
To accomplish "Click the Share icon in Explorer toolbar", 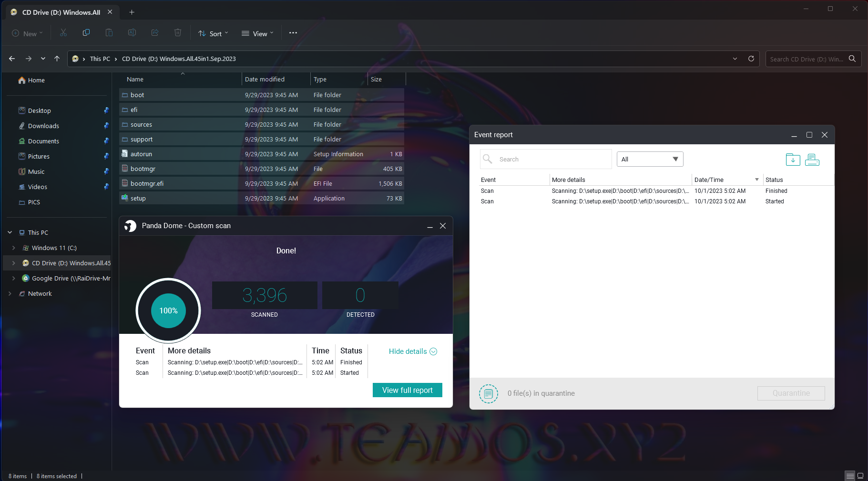I will coord(155,33).
